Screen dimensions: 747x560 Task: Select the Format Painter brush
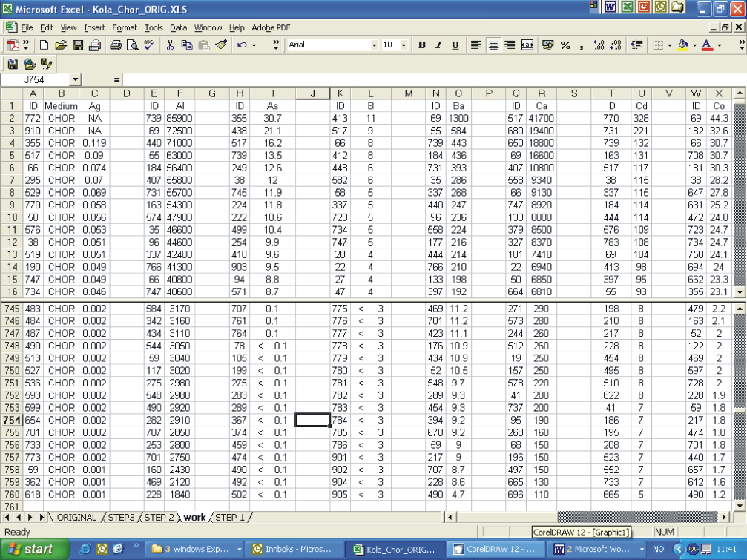pyautogui.click(x=220, y=45)
